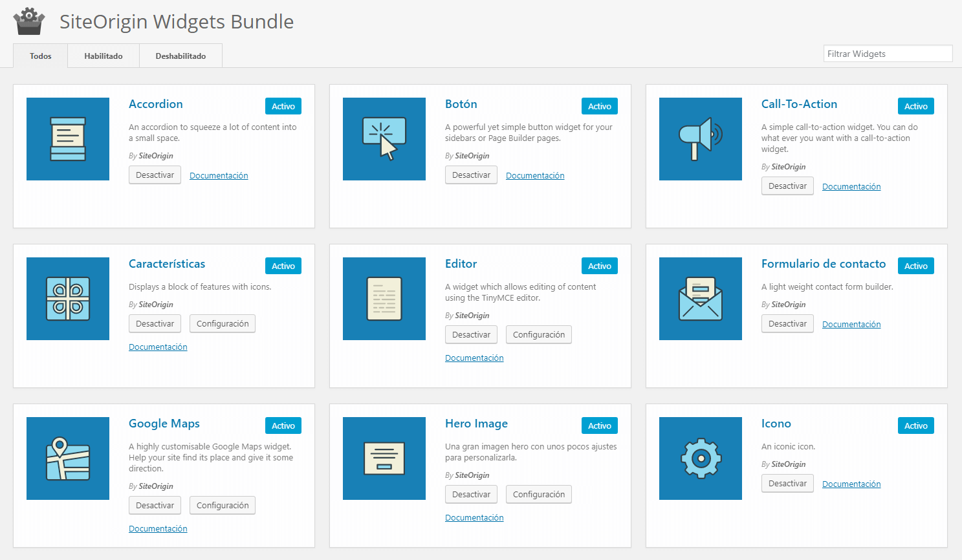The height and width of the screenshot is (560, 962).
Task: Open Configuración for Google Maps
Action: tap(222, 505)
